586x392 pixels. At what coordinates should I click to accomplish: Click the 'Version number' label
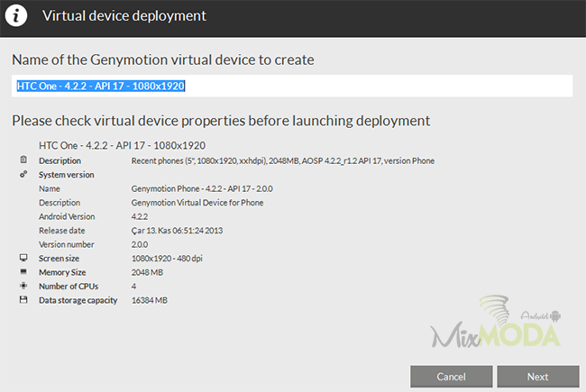(x=67, y=244)
